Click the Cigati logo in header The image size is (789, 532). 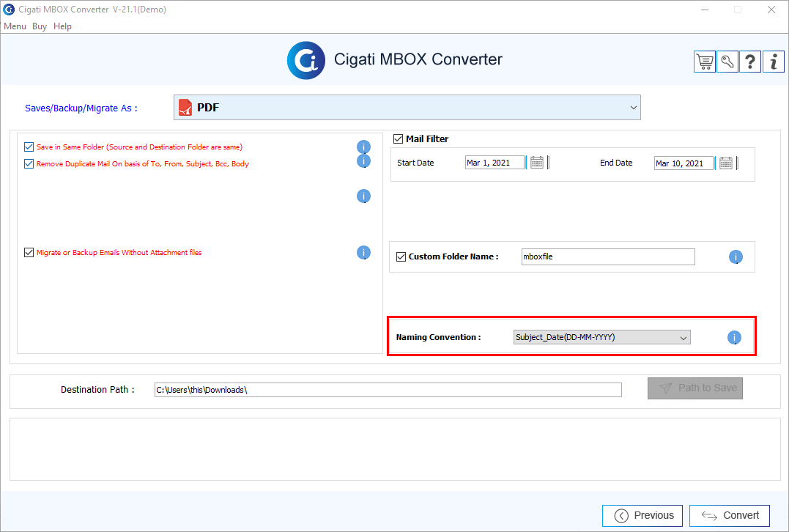(306, 60)
